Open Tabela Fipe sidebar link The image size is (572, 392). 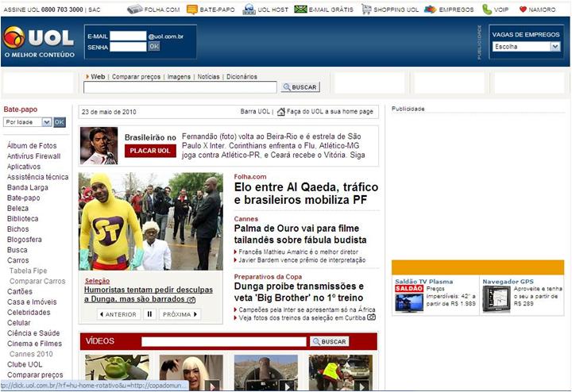click(28, 271)
